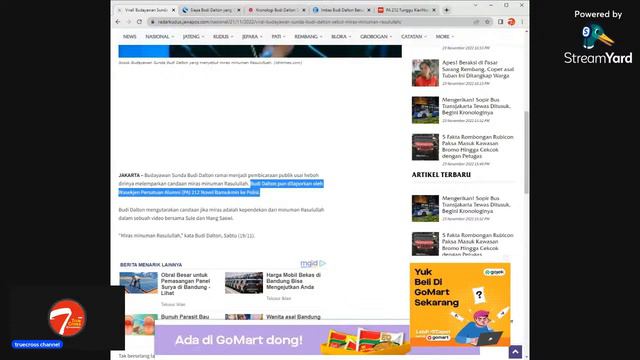Expand the PATI dropdown menu
The width and height of the screenshot is (640, 360).
click(x=278, y=37)
